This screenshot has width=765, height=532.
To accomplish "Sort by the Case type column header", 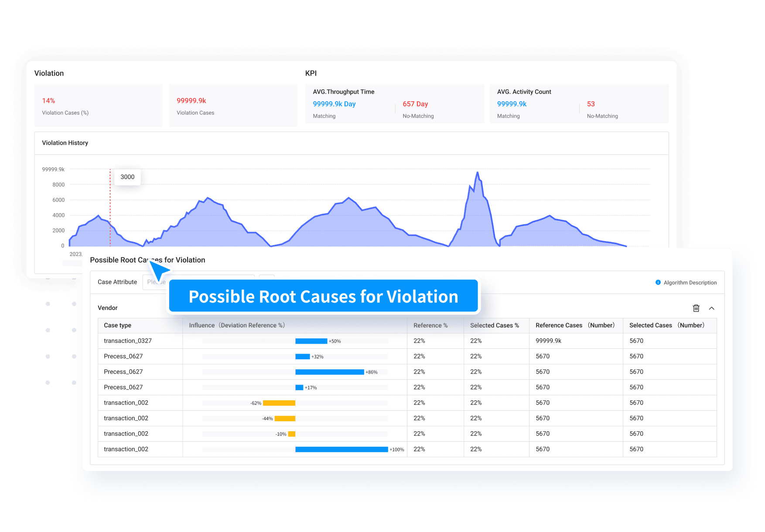I will click(x=117, y=325).
